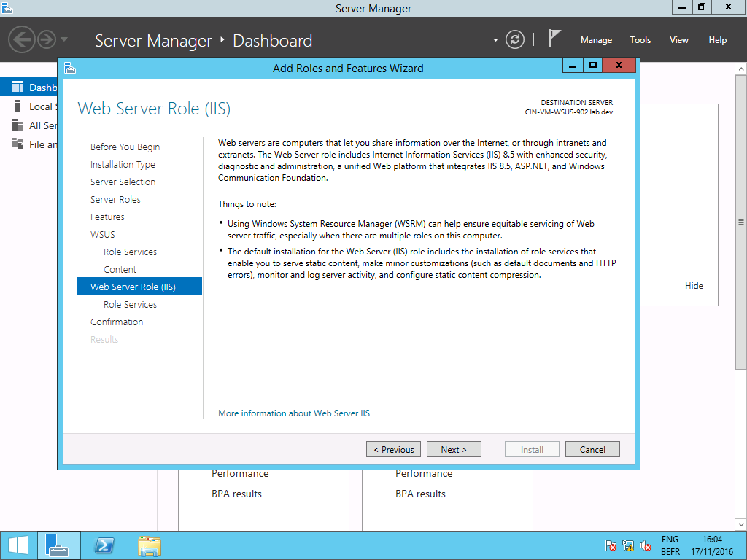Click the 'Things to note:' text
This screenshot has height=560, width=747.
[247, 204]
